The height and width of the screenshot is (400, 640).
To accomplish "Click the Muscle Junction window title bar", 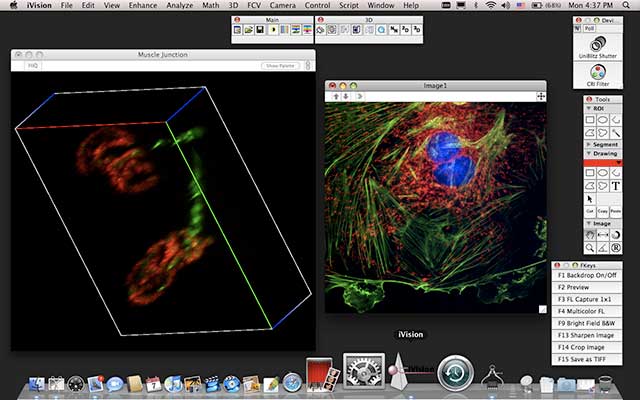I will (163, 54).
